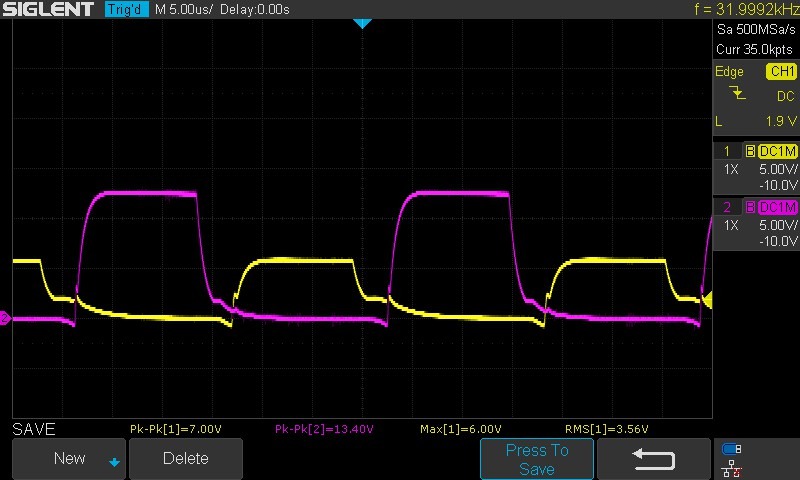Screen dimensions: 800x480
Task: Click the Pk-Pk[2]=13.40V measurement
Action: point(324,430)
